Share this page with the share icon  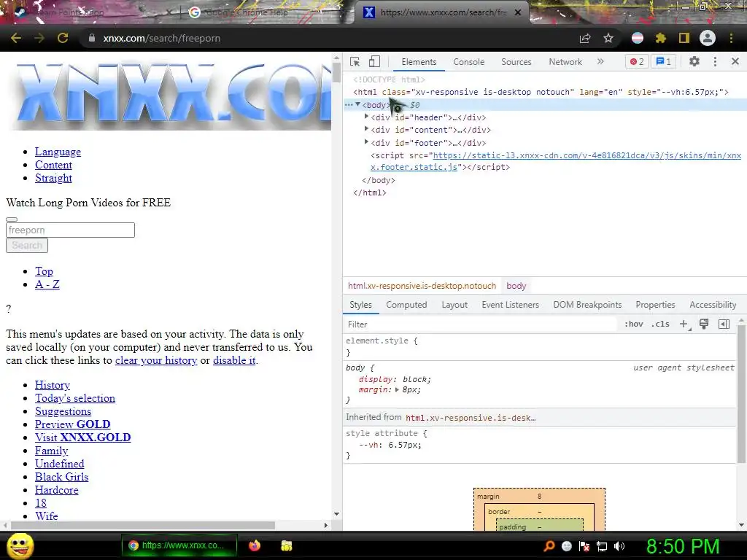tap(585, 38)
